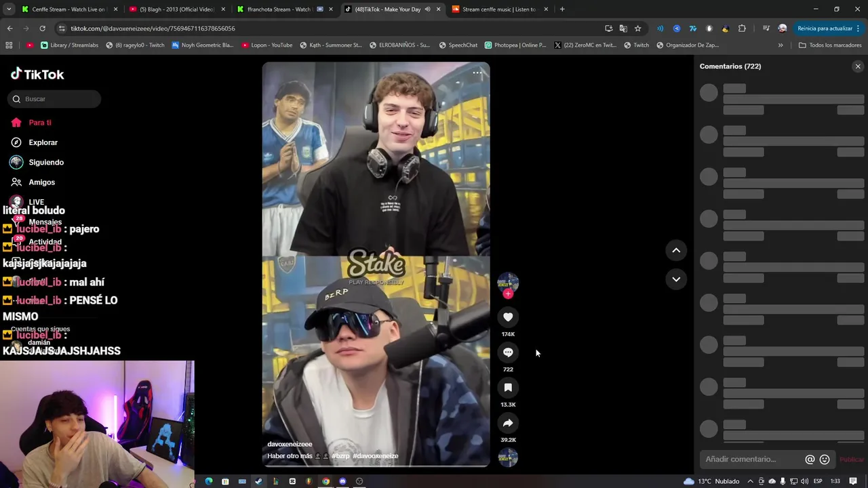Open Discord from the taskbar
The image size is (868, 488).
click(342, 481)
